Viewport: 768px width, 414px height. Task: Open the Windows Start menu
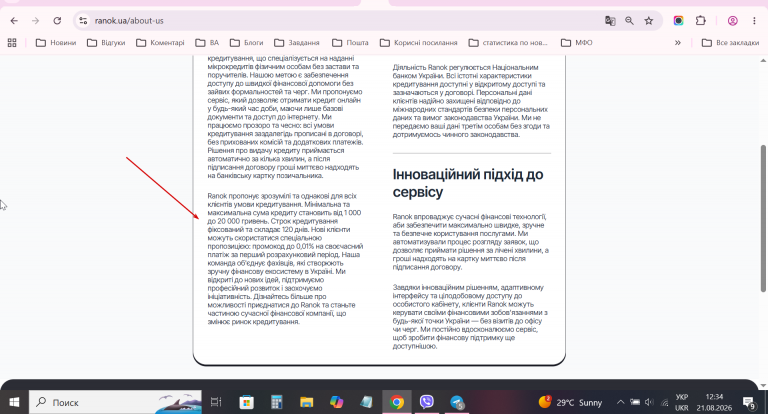tap(14, 402)
